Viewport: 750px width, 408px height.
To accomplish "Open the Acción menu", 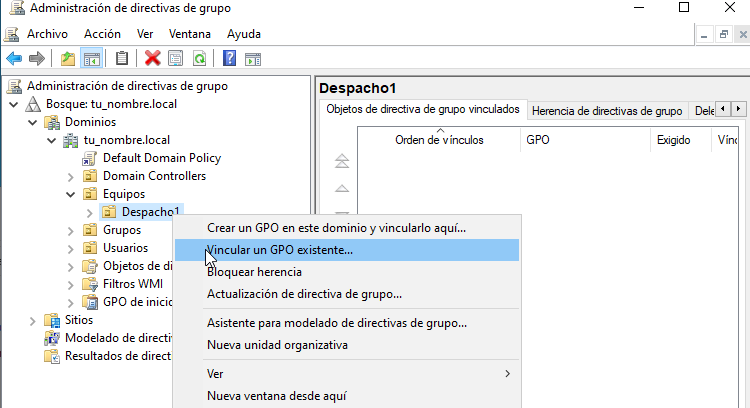I will 102,34.
